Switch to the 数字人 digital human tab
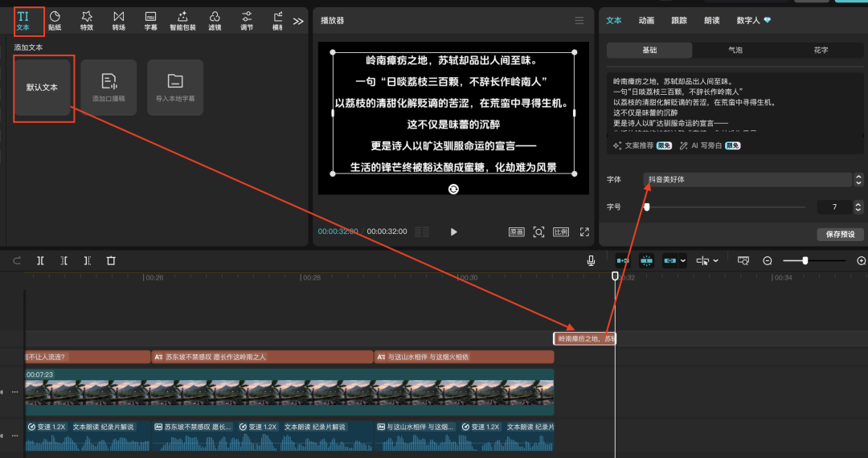 click(753, 20)
